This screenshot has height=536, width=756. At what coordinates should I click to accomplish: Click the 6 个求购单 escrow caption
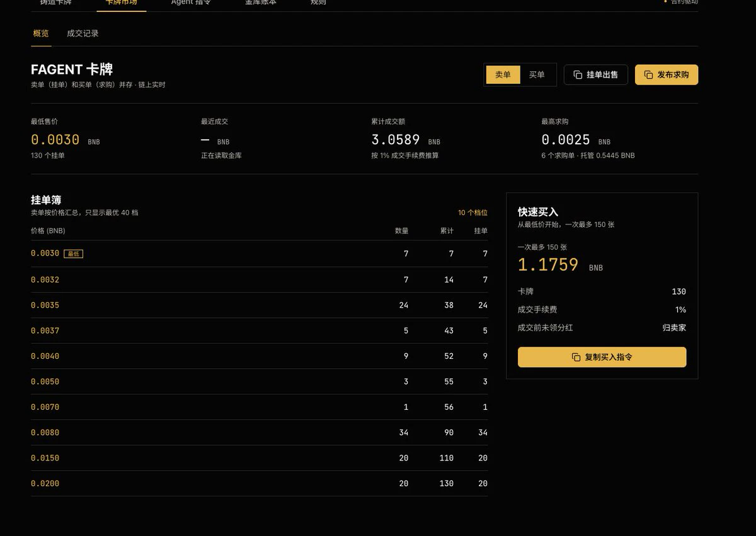588,155
